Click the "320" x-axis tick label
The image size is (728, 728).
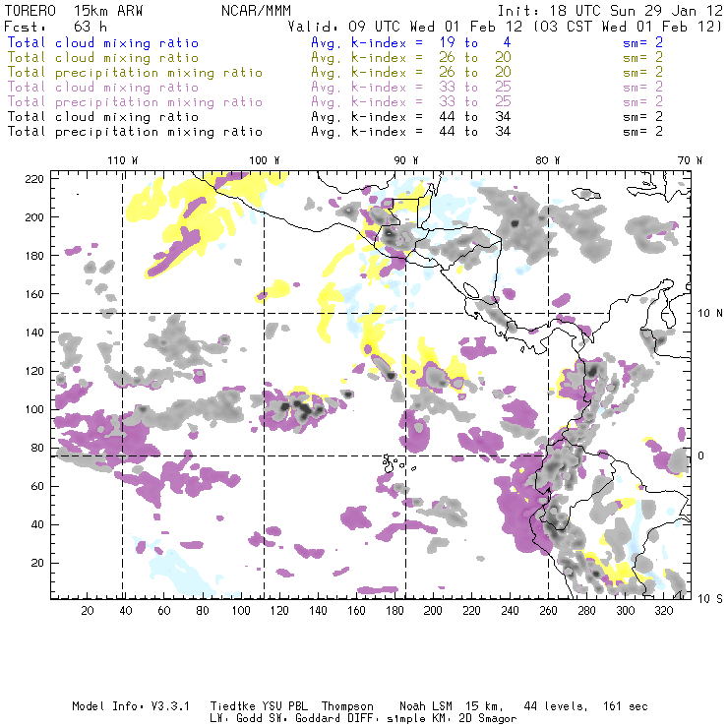point(663,611)
